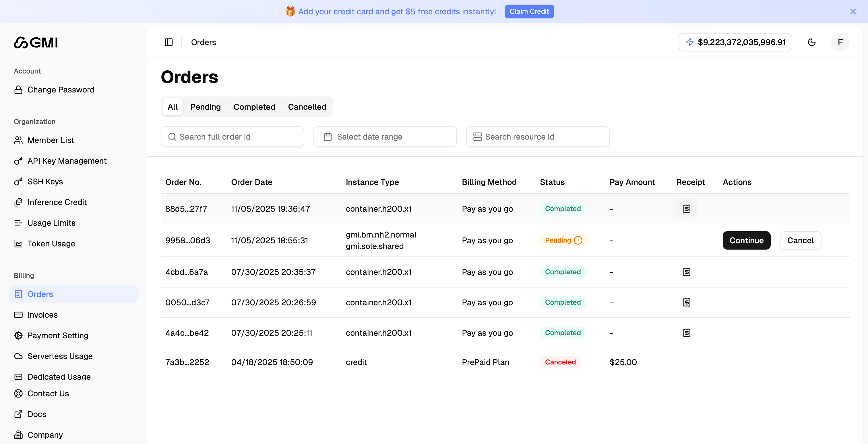Click the GMI logo

35,43
